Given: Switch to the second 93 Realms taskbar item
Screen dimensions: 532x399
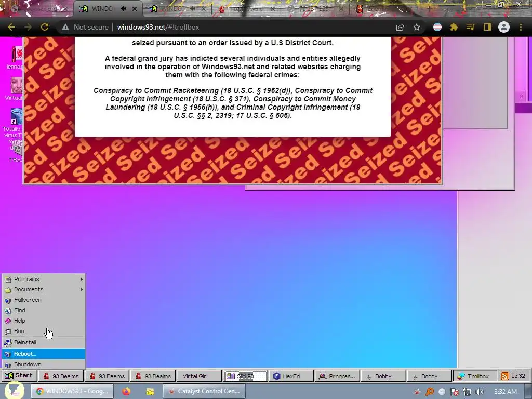Looking at the screenshot, I should click(107, 376).
